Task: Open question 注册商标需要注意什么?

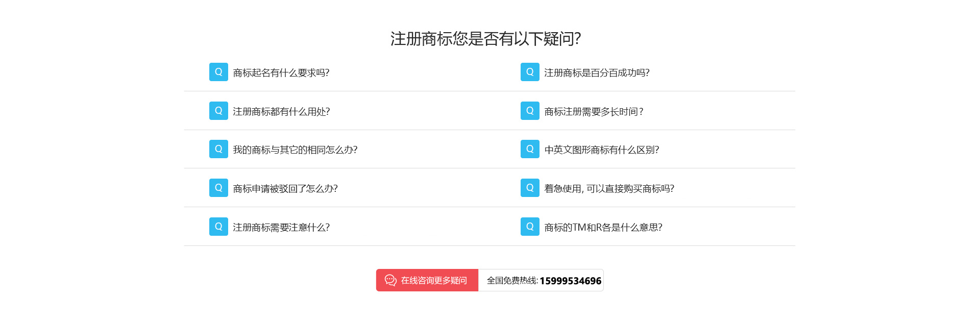Action: 281,228
